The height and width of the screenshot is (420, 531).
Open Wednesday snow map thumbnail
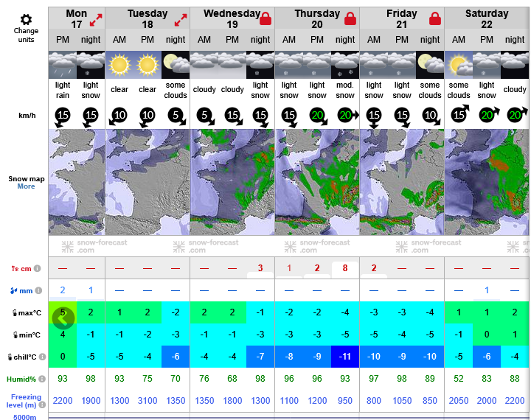(232, 182)
